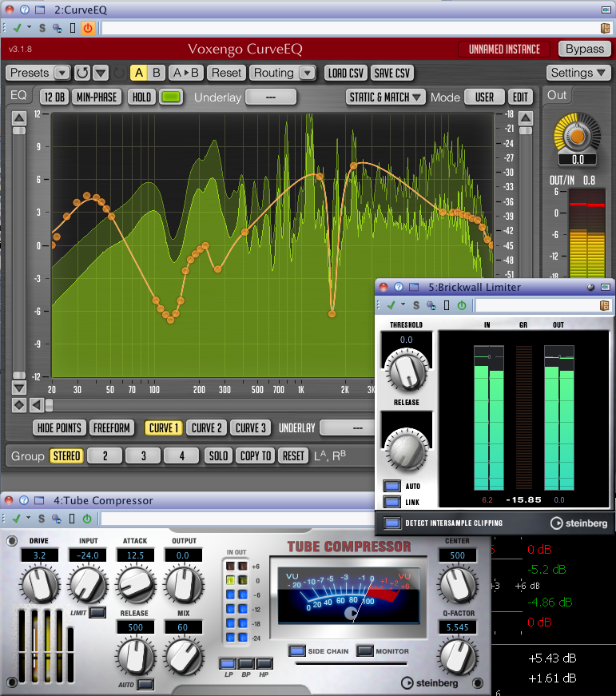
Task: Toggle MONITOR in Tube Compressor
Action: pos(365,651)
